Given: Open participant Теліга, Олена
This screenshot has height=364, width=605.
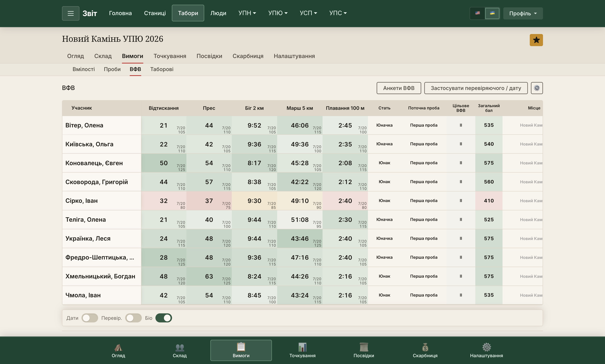Looking at the screenshot, I should tap(85, 220).
